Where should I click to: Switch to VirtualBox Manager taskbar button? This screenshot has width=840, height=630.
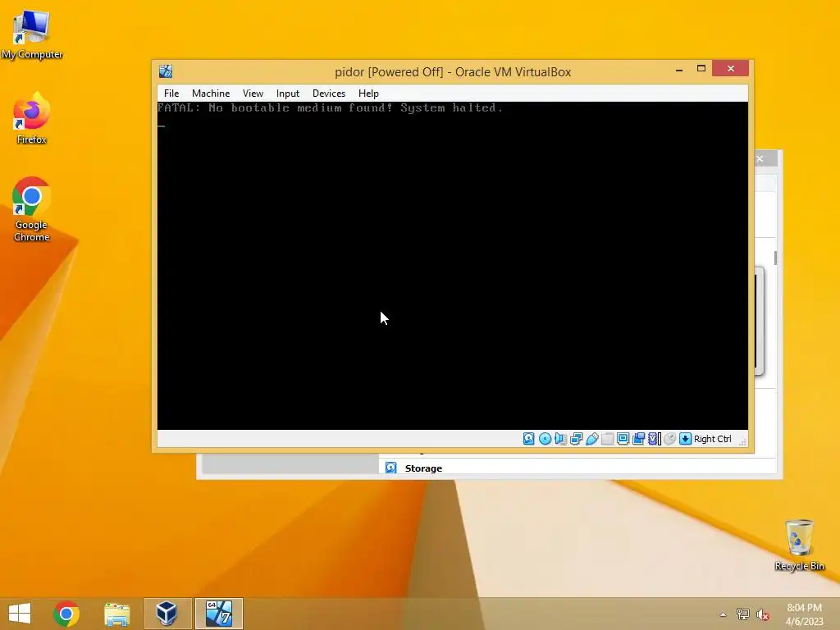click(167, 614)
